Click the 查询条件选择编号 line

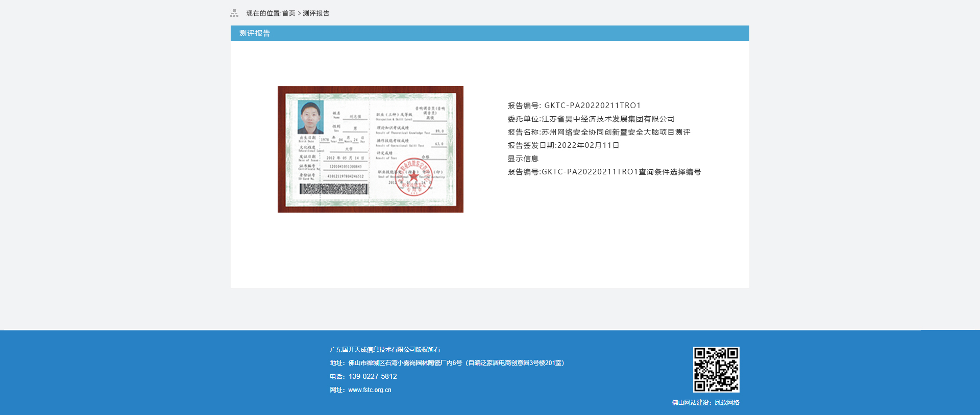pos(604,172)
